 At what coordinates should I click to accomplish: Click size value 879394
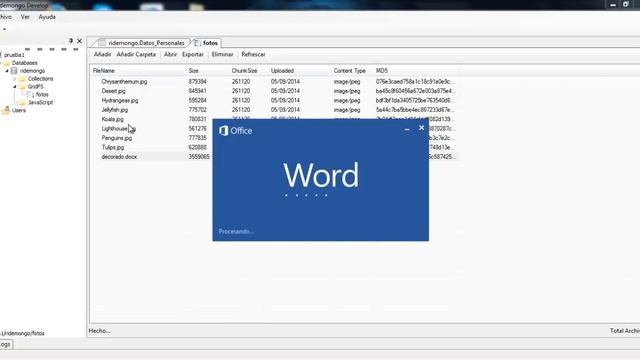[x=197, y=82]
